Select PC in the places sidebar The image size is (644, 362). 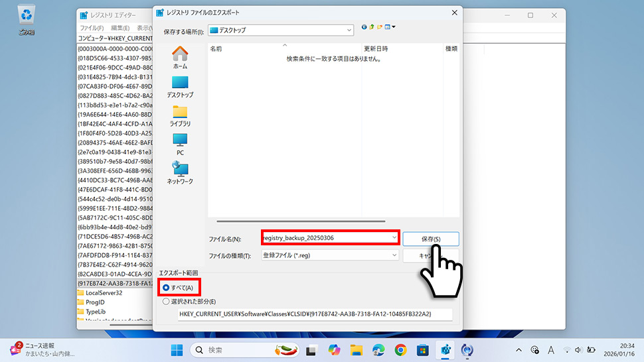coord(180,145)
